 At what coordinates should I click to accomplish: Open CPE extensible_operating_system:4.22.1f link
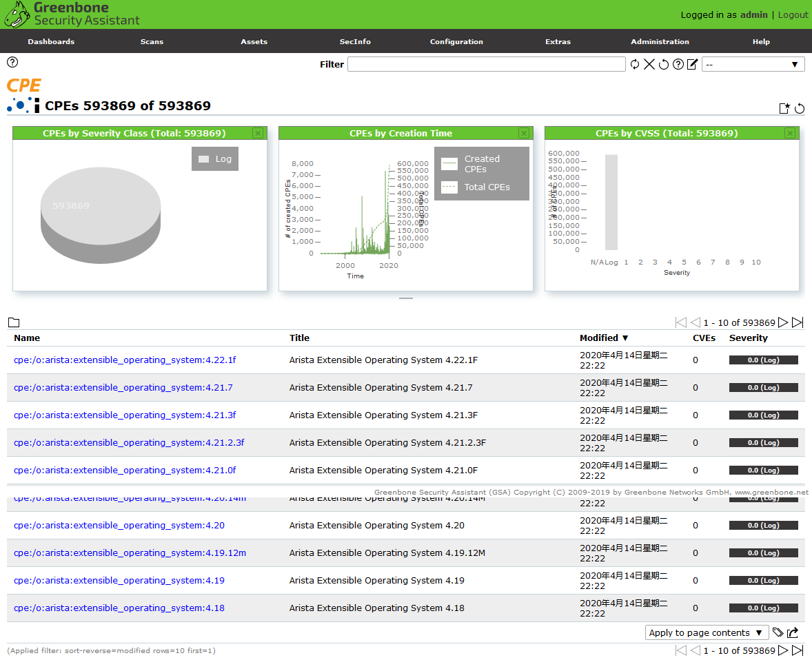pyautogui.click(x=125, y=360)
